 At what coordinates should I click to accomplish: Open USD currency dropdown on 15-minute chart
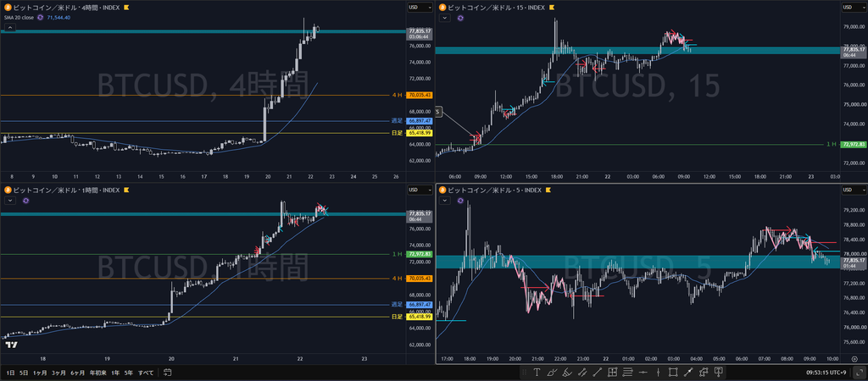coord(854,7)
